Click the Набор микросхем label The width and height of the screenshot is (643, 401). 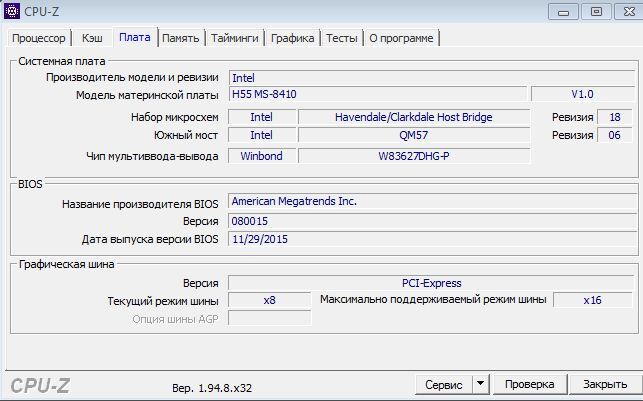tap(175, 117)
